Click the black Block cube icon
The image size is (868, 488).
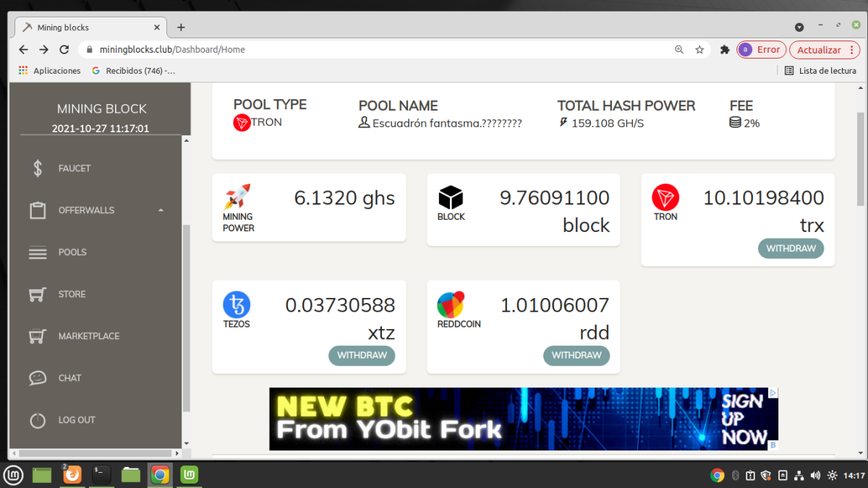click(x=451, y=197)
